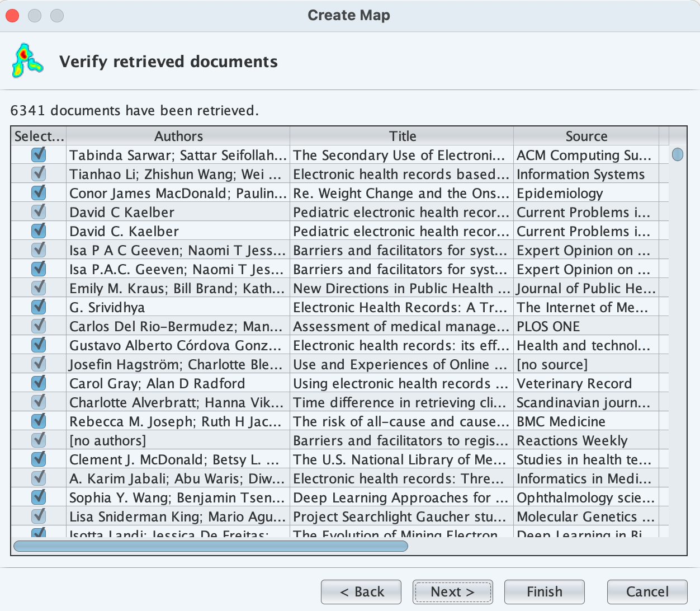The height and width of the screenshot is (611, 700).
Task: Select the Veterinary Record source cell
Action: tap(586, 383)
